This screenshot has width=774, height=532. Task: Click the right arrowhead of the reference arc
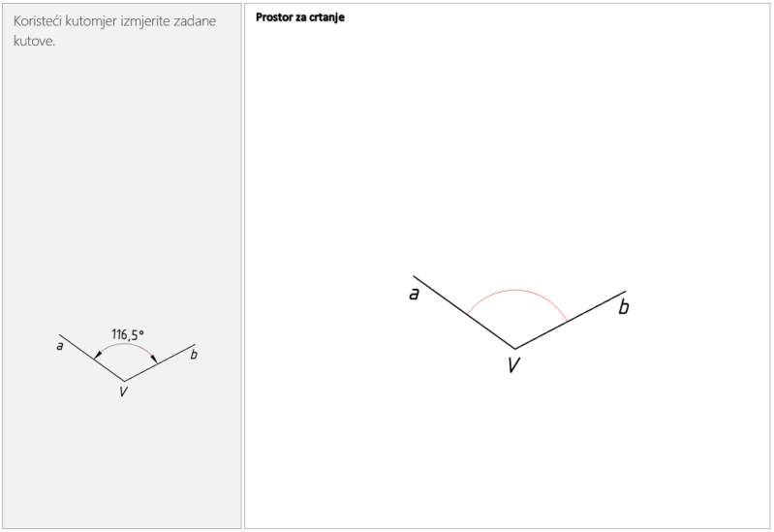153,358
